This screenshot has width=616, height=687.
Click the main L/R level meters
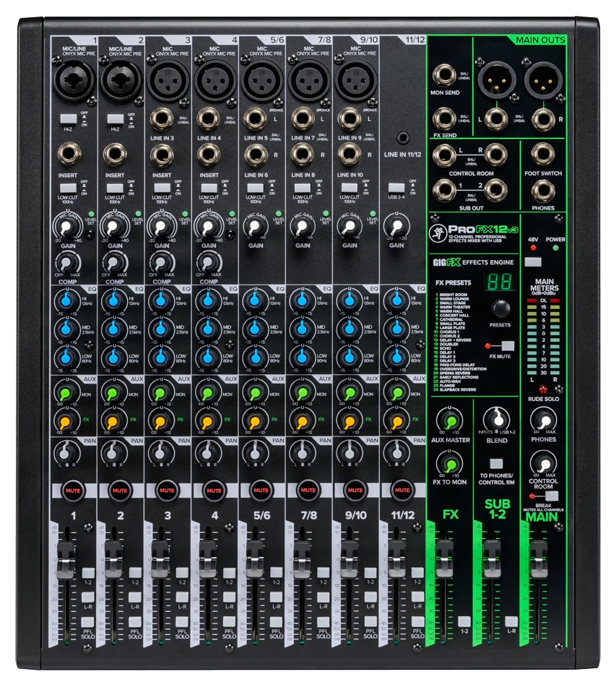point(543,337)
